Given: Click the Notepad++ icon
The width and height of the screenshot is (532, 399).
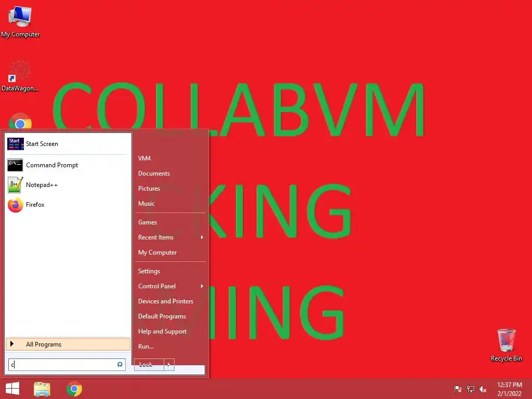Looking at the screenshot, I should pyautogui.click(x=15, y=185).
